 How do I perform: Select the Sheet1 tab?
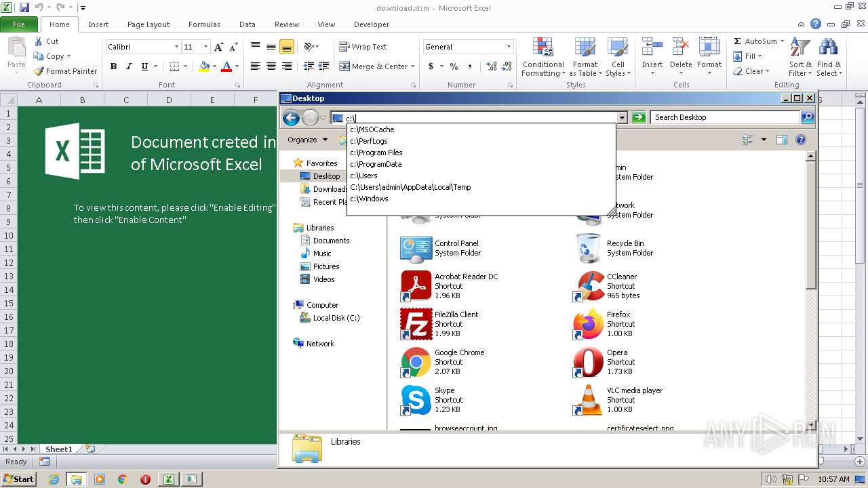pyautogui.click(x=59, y=449)
